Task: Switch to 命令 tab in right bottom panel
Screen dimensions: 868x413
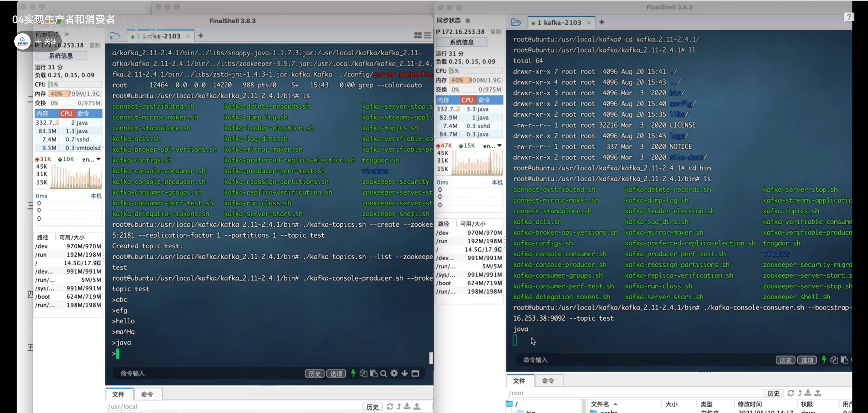Action: click(548, 381)
